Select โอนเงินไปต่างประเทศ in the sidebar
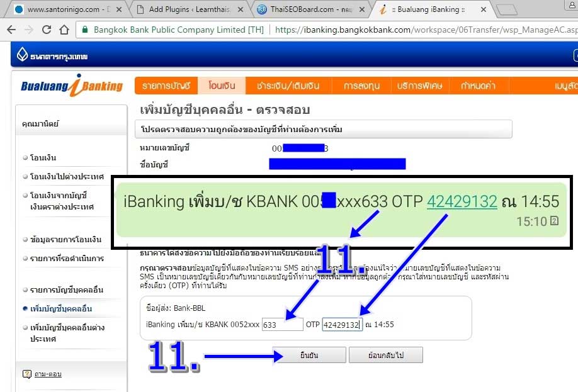Viewport: 578px width, 392px height. (67, 176)
